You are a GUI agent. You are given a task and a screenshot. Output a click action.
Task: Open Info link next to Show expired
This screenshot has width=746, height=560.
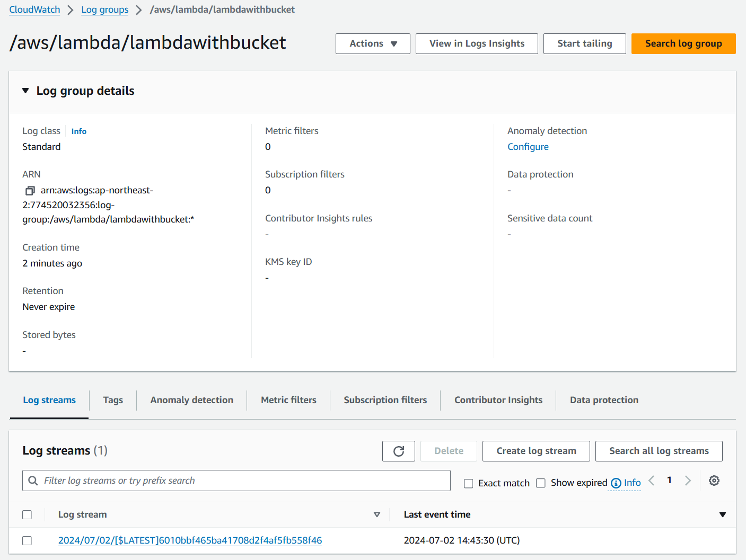(632, 483)
